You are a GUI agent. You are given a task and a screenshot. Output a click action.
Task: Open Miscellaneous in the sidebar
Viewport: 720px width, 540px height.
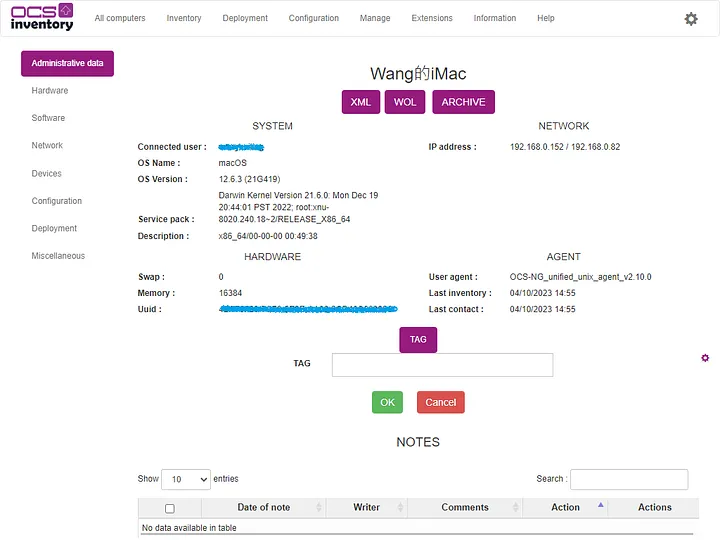pos(58,256)
